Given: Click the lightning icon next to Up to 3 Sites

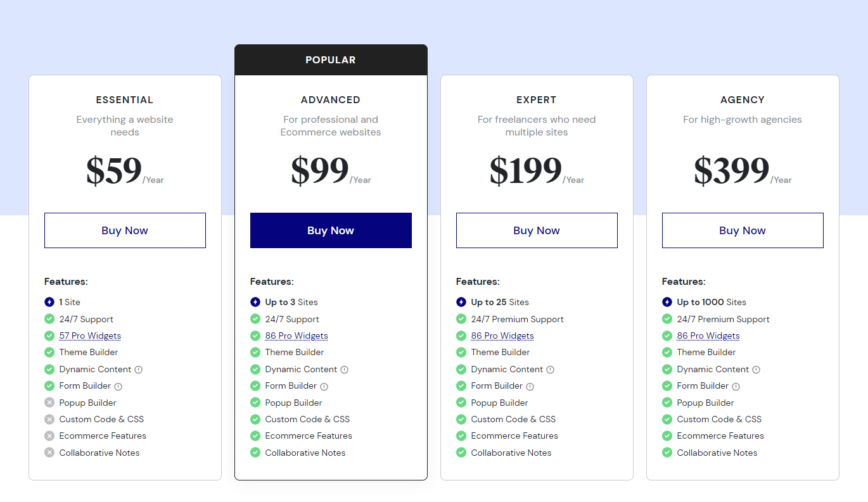Looking at the screenshot, I should (255, 302).
